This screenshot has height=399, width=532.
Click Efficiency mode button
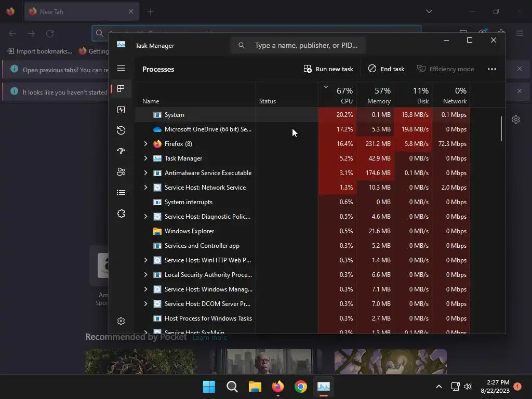pyautogui.click(x=445, y=69)
